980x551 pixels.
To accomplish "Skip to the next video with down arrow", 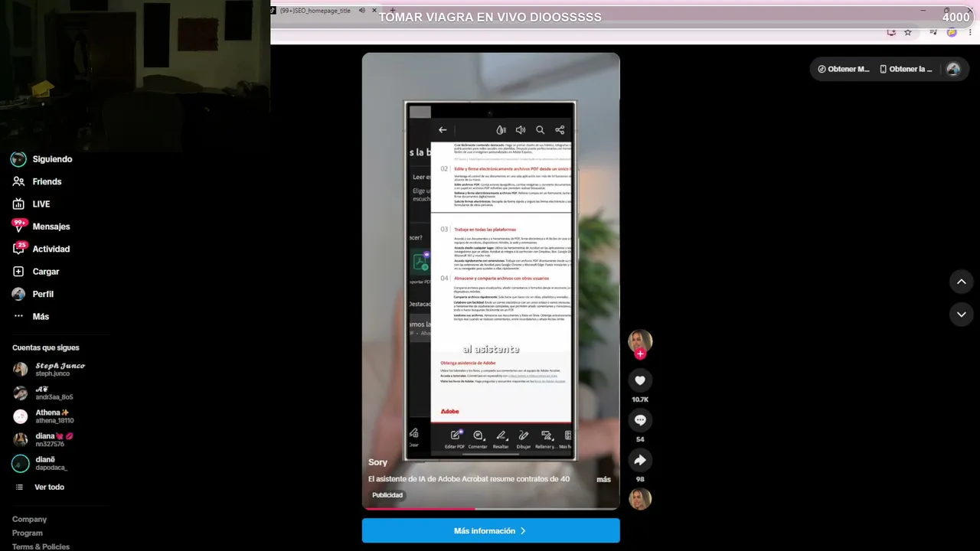I will [x=962, y=314].
